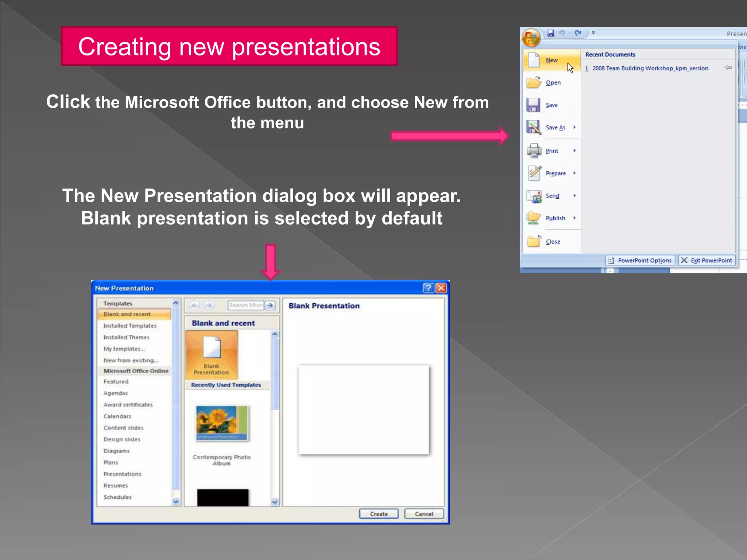The width and height of the screenshot is (747, 560).
Task: Choose Open from the Office menu
Action: 551,83
